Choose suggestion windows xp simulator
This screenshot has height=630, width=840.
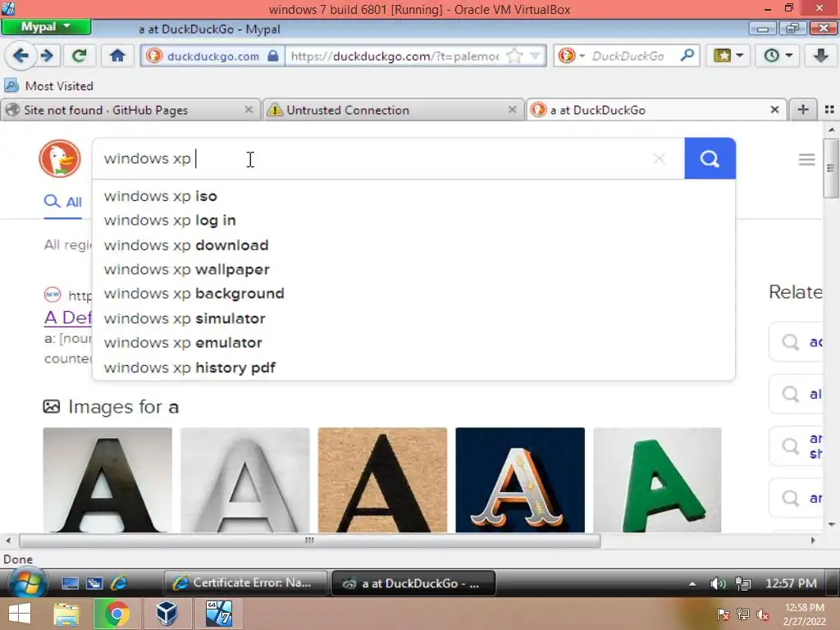click(413, 318)
